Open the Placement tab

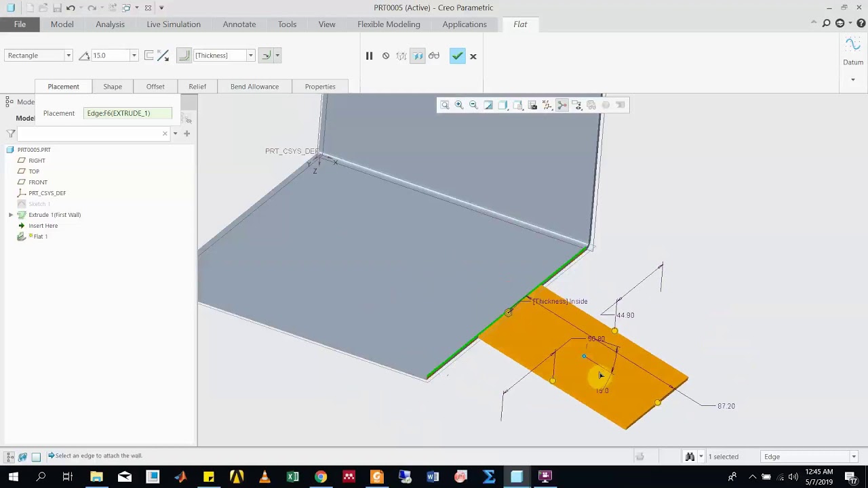coord(63,87)
